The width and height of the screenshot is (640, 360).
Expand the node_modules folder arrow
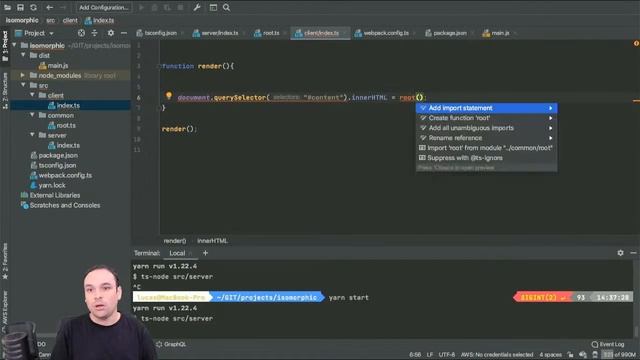tap(23, 75)
